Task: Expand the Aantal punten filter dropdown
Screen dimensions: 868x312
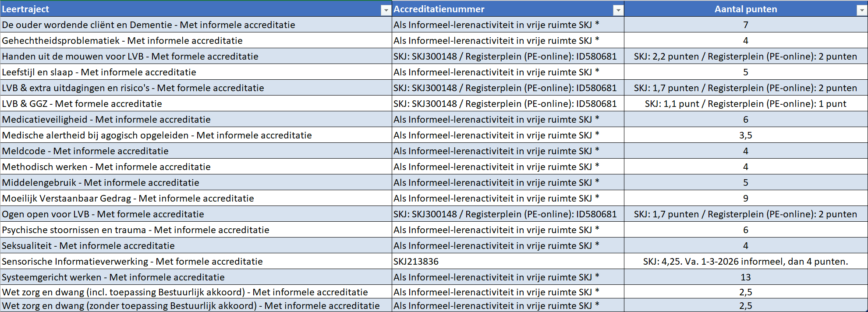Action: (861, 10)
